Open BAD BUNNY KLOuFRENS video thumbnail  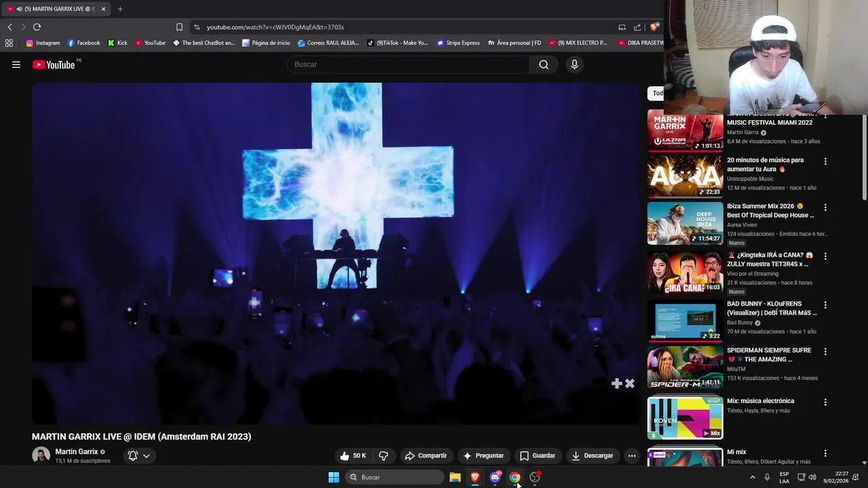[685, 321]
